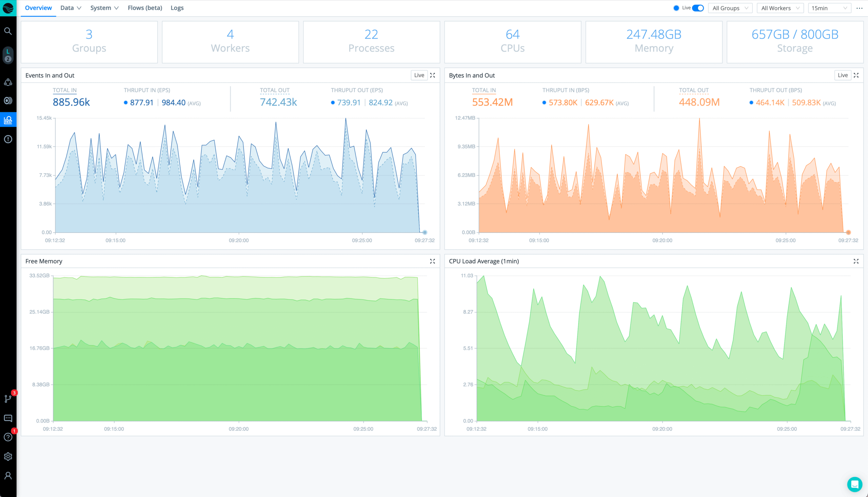Open Help icon with 1 notification badge

pyautogui.click(x=8, y=437)
